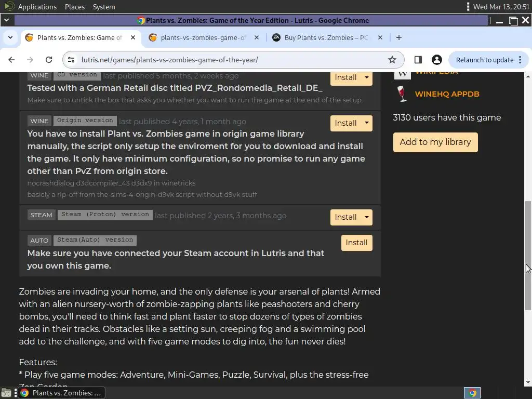Click the WINE badge beside Origin version

point(39,121)
